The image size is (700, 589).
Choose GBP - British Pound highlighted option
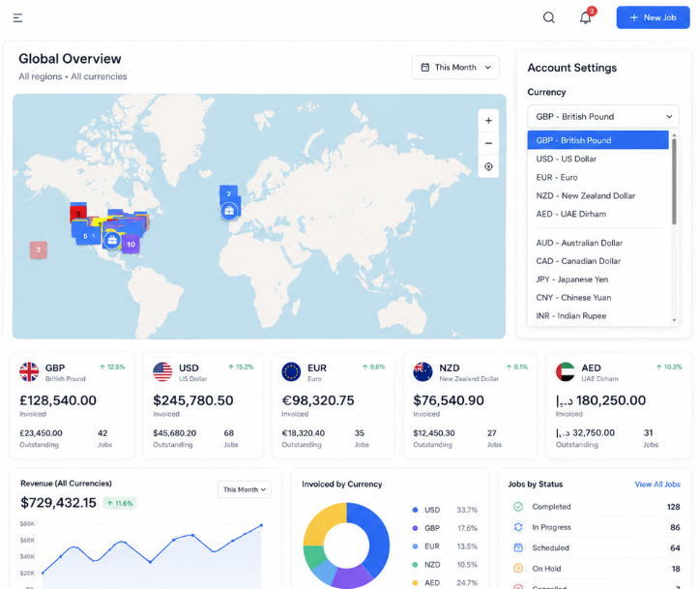(598, 140)
